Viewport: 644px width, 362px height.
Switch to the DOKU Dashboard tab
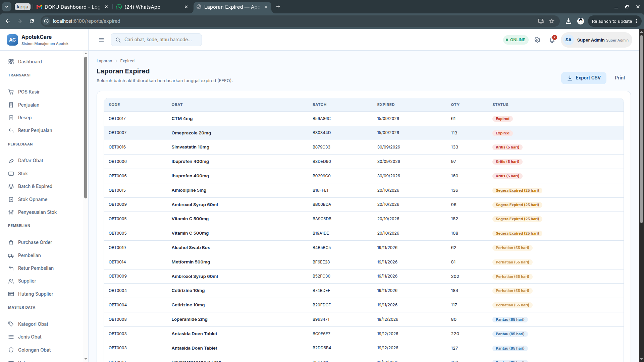coord(72,7)
